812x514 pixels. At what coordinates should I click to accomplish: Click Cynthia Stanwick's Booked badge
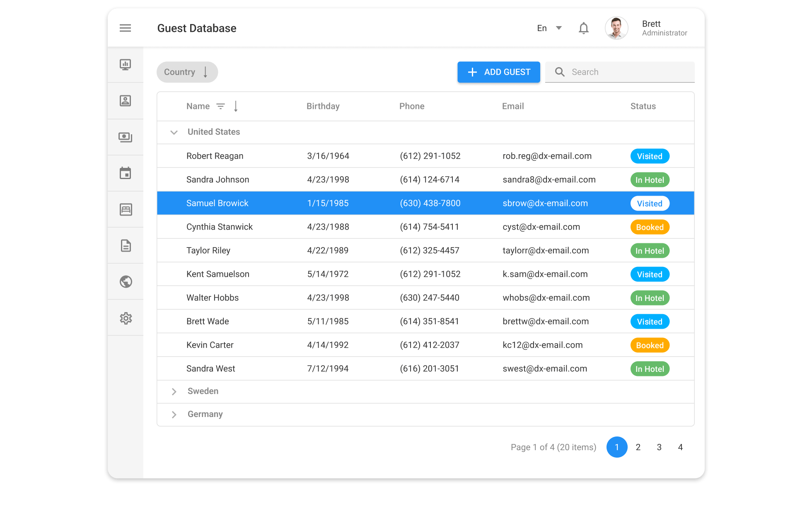[650, 227]
